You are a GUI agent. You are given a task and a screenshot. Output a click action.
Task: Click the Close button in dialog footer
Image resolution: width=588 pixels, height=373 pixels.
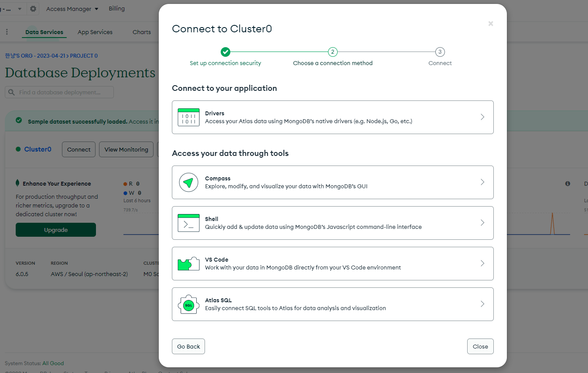coord(480,346)
